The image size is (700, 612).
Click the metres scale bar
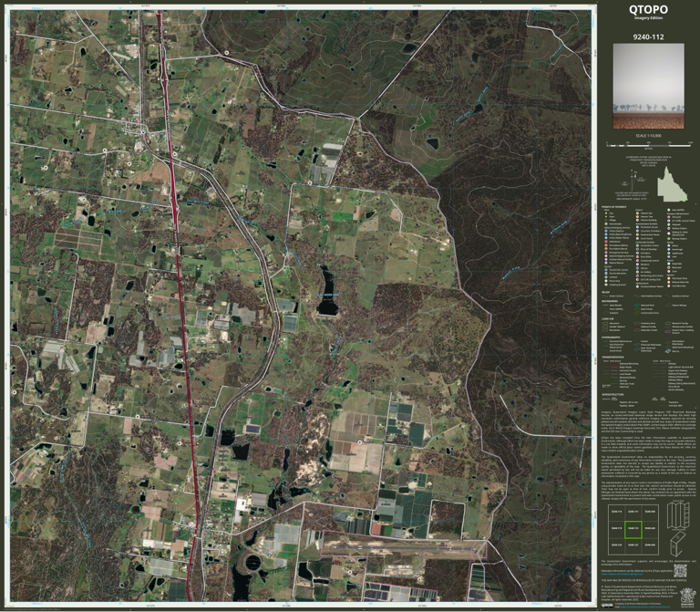pos(649,145)
